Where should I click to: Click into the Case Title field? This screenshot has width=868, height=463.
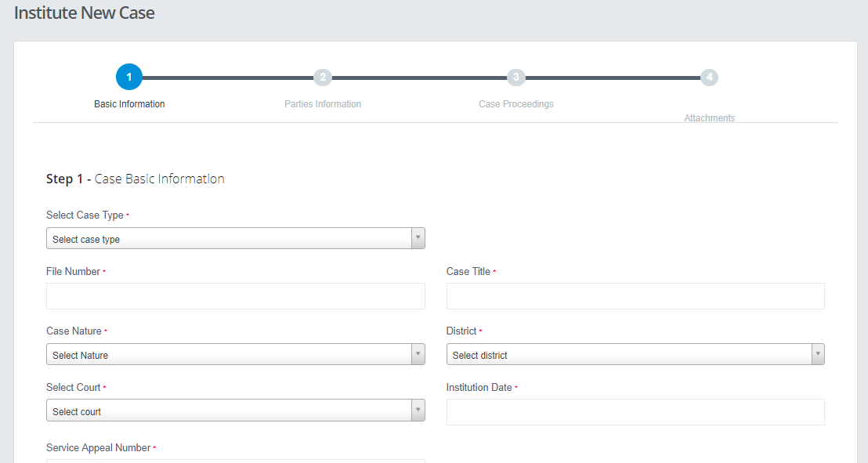click(x=635, y=296)
